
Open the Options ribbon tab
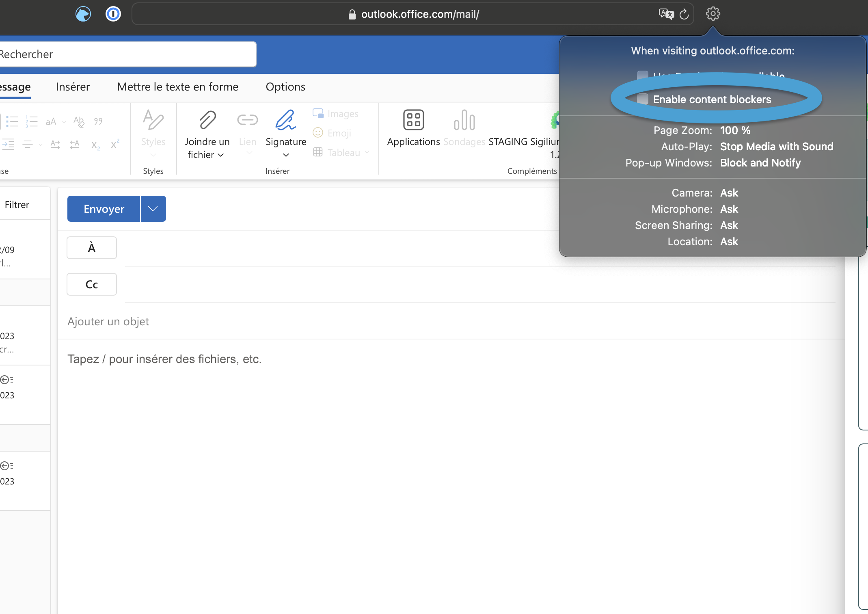coord(285,87)
